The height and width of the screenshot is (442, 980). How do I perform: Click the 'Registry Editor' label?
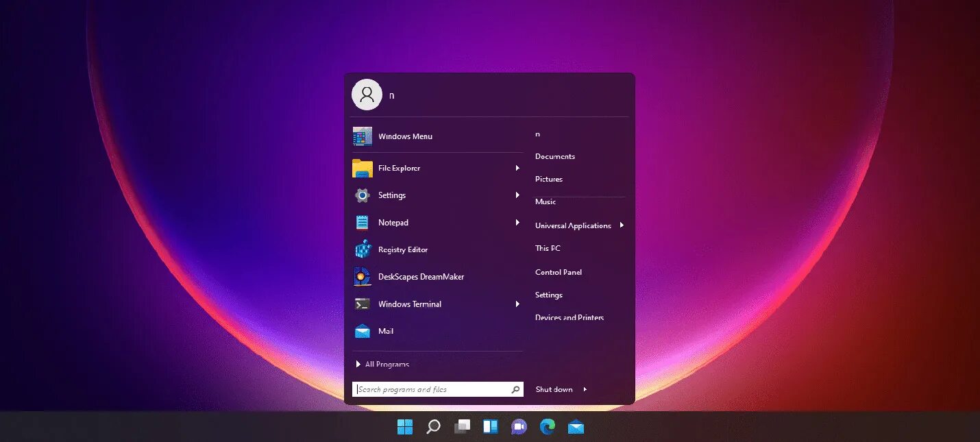[x=403, y=249]
